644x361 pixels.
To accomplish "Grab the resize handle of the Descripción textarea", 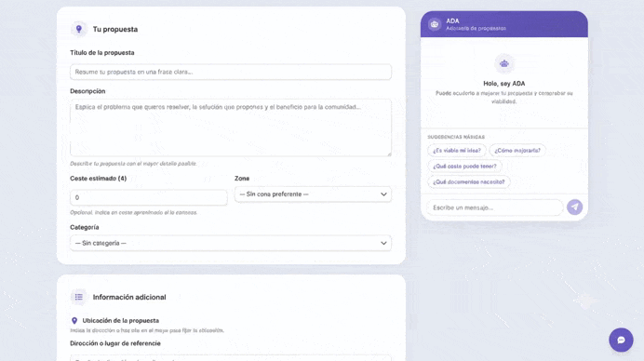I will 388,154.
